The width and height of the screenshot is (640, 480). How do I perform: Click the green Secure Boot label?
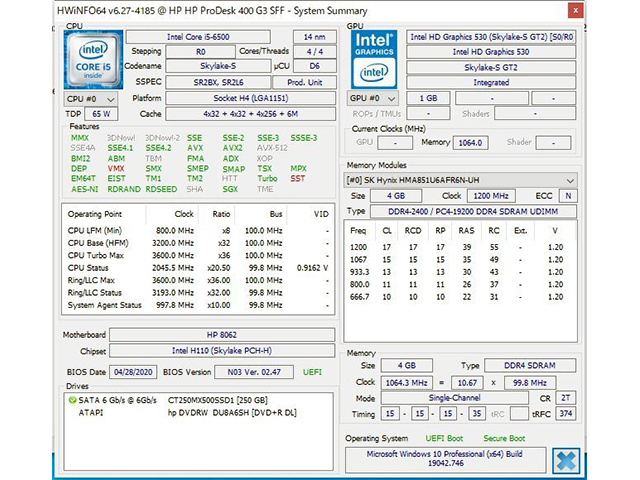(x=504, y=438)
